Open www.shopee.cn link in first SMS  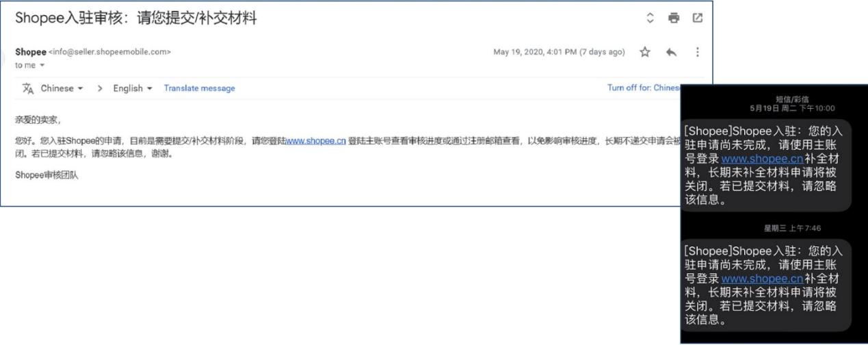[x=762, y=158]
